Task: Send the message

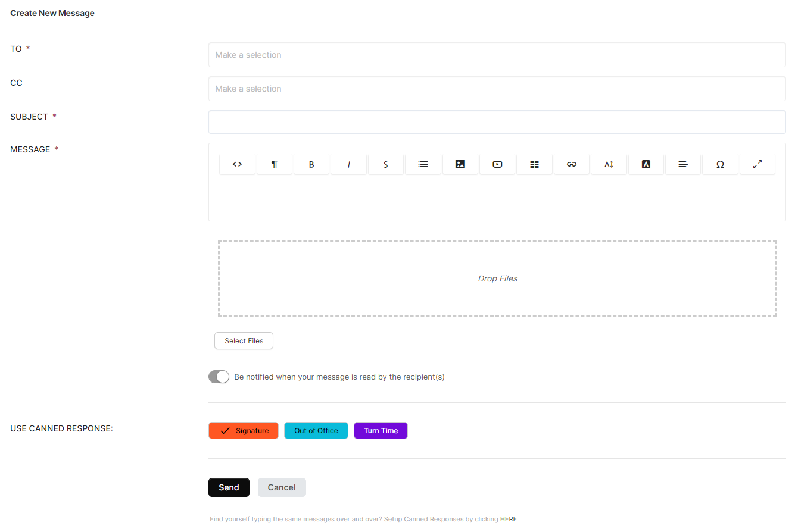Action: [x=229, y=487]
